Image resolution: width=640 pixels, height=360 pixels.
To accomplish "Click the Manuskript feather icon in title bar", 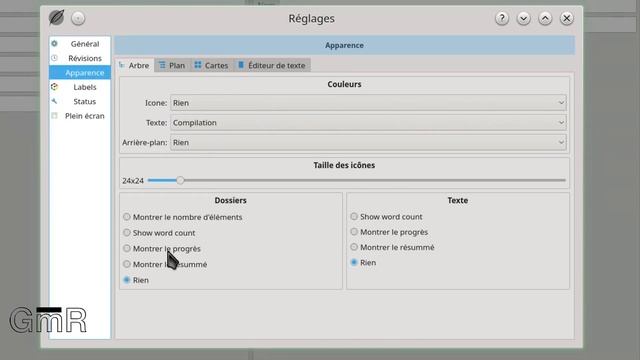I will (56, 18).
